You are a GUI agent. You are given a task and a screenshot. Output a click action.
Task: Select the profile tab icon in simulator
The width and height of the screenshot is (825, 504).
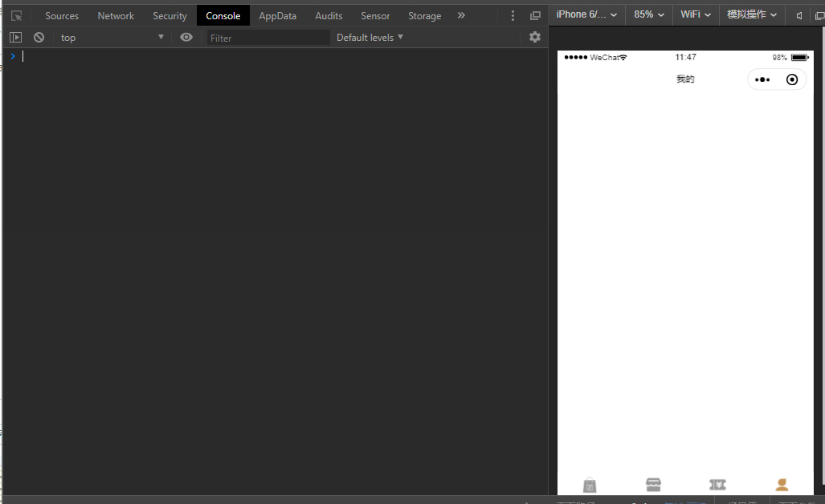(782, 485)
